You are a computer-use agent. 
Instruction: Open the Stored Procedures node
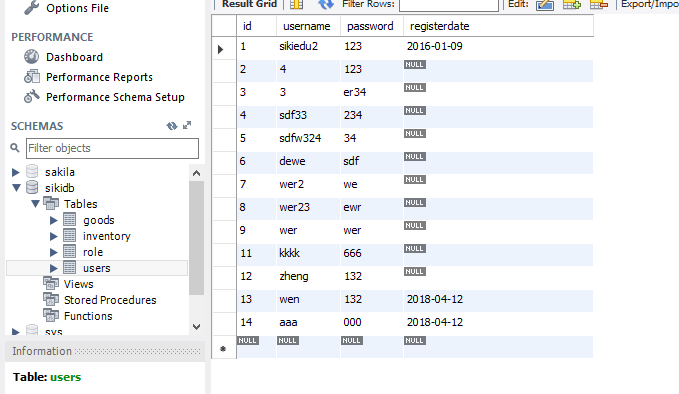pos(110,300)
